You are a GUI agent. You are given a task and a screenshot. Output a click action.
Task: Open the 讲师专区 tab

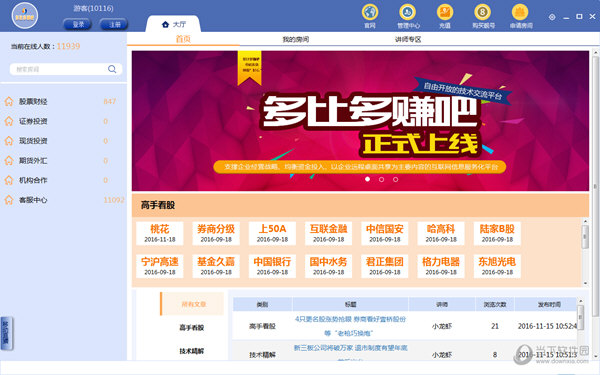coord(408,39)
